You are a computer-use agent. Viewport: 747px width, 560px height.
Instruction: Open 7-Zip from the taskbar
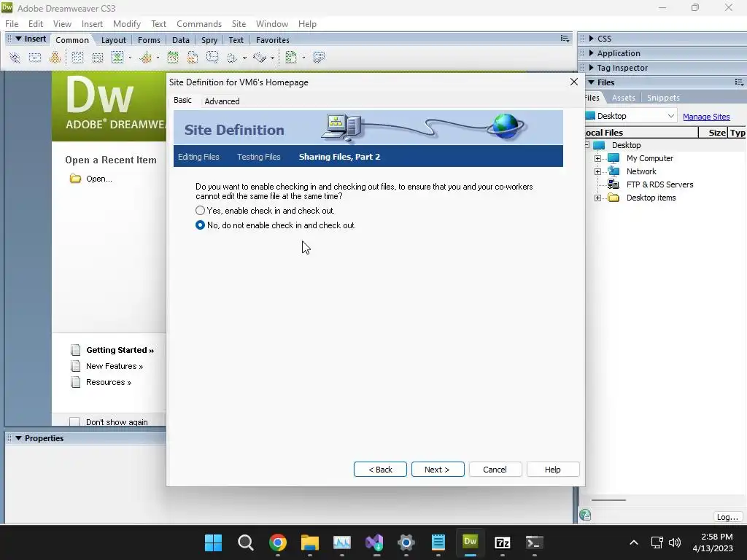(502, 542)
